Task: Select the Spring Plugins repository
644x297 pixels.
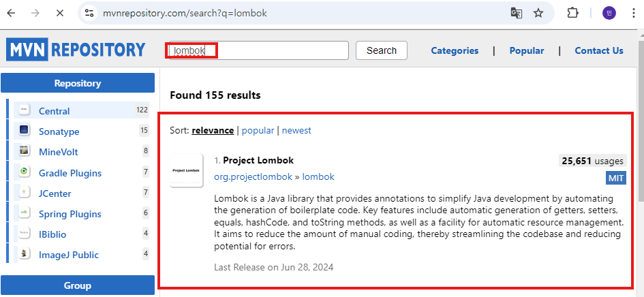Action: pos(70,214)
